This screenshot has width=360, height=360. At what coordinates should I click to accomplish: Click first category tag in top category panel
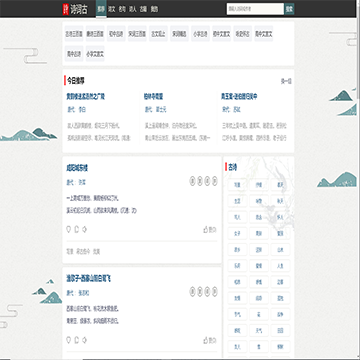coord(74,34)
